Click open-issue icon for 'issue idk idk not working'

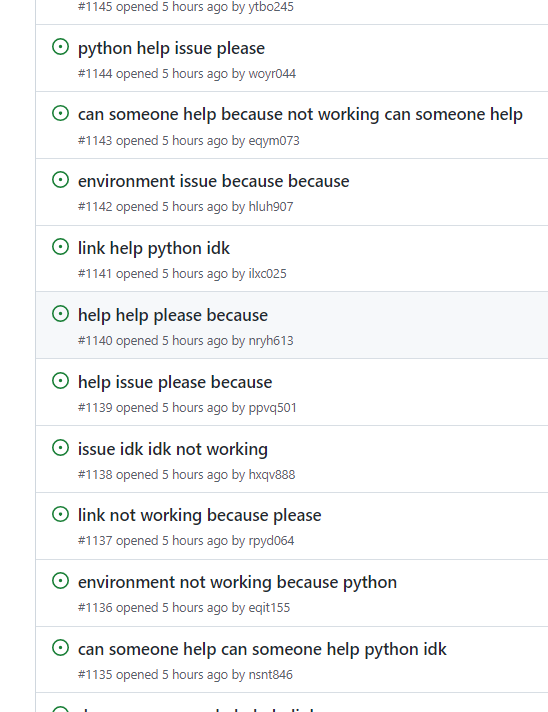click(60, 448)
